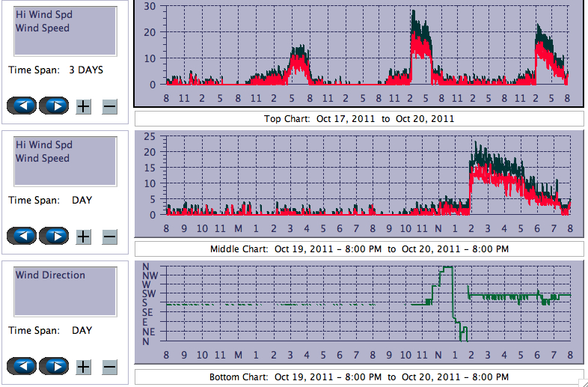
Task: Go back in time on the middle chart
Action: coord(22,236)
